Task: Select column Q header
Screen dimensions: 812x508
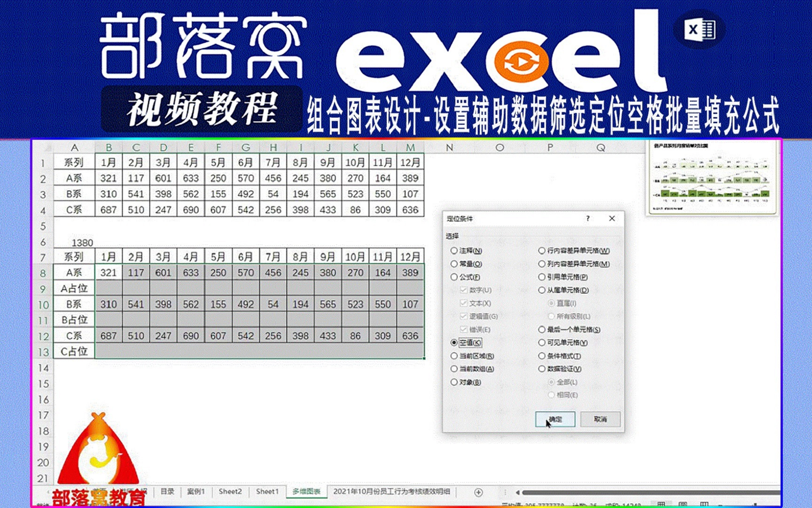Action: point(601,147)
